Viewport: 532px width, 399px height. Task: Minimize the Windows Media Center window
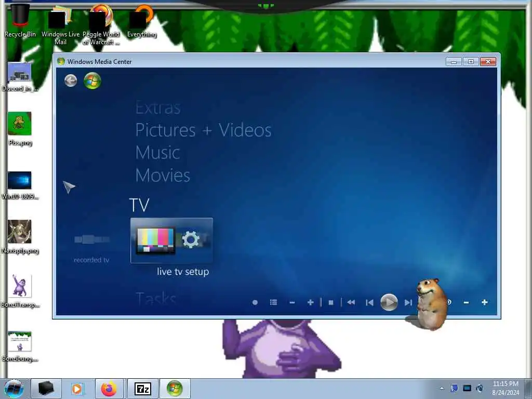(x=454, y=61)
